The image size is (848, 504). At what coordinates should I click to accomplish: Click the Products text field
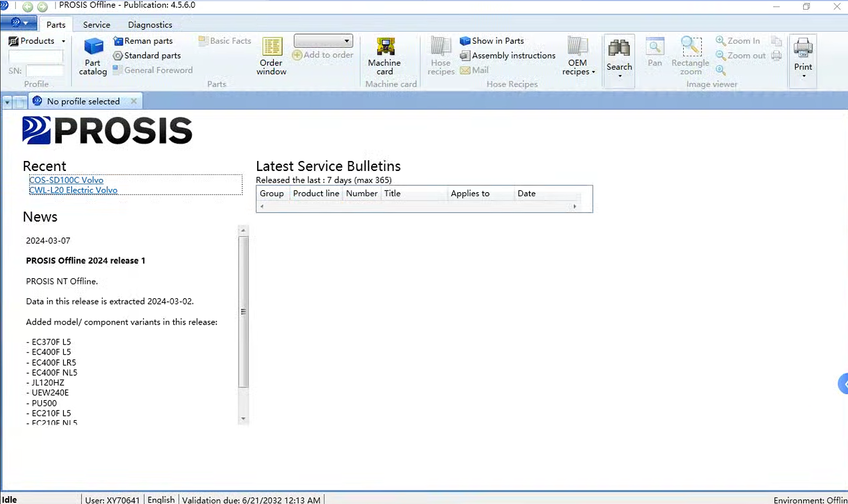click(x=36, y=56)
